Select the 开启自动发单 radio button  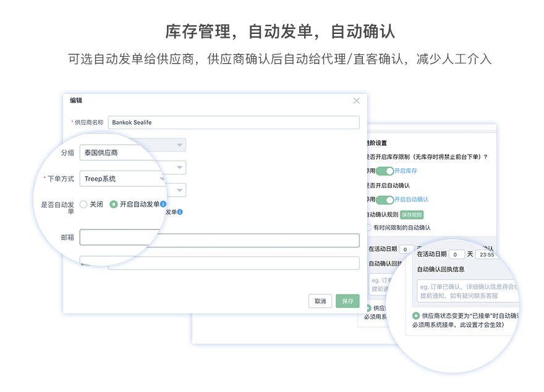coord(113,204)
